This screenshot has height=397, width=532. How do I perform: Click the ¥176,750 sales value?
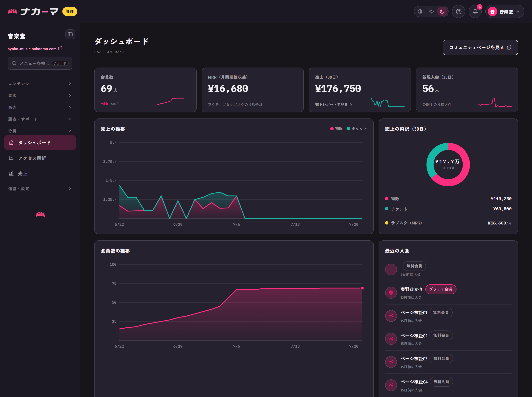[x=338, y=89]
